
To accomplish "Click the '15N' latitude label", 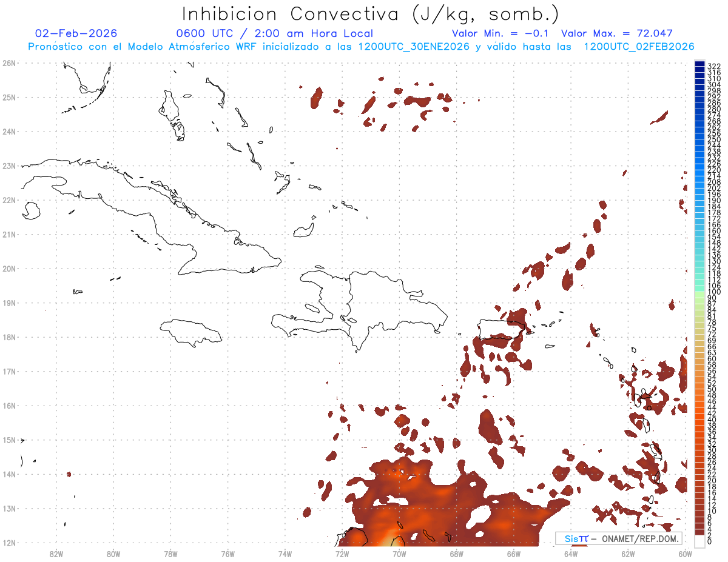I will pos(9,440).
